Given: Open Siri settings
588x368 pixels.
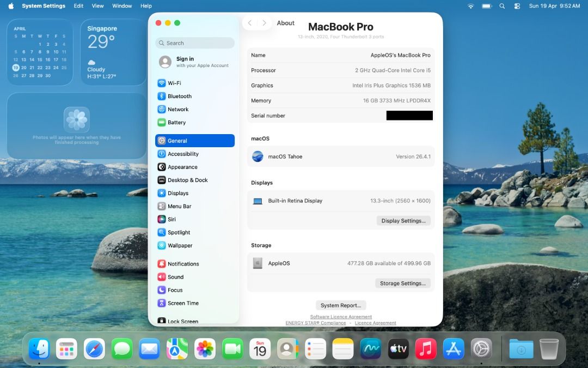Looking at the screenshot, I should coord(194,219).
